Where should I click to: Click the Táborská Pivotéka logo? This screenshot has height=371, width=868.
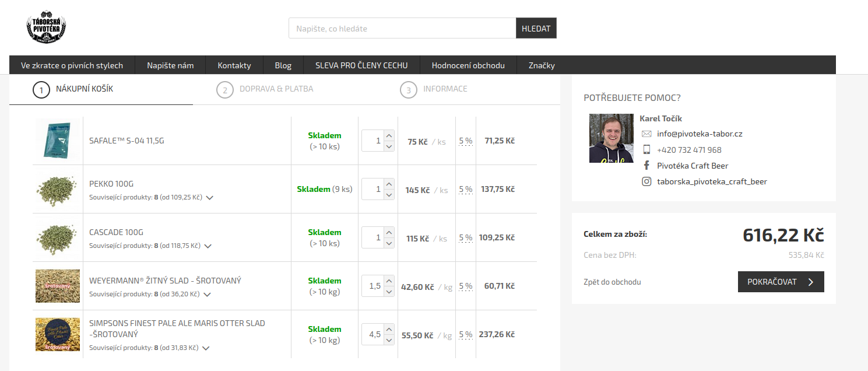(47, 28)
